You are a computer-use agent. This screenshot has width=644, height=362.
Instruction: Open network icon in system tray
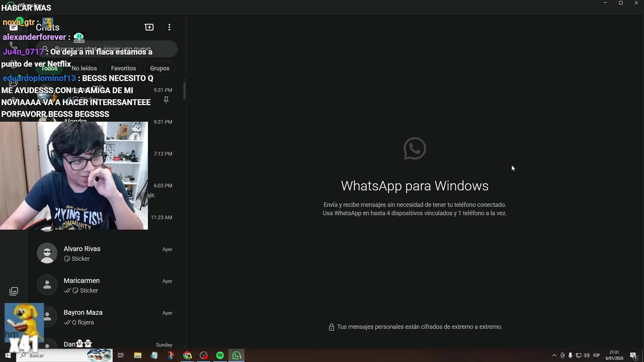pos(578,355)
